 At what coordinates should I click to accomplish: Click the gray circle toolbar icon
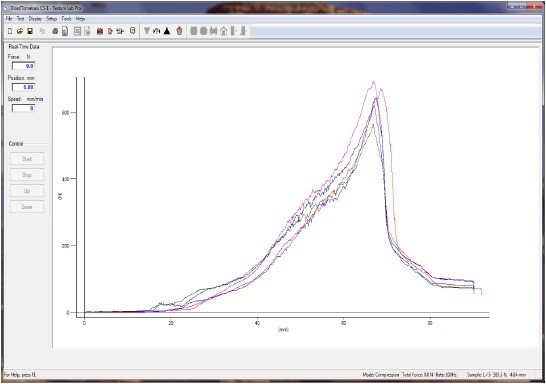pyautogui.click(x=204, y=31)
